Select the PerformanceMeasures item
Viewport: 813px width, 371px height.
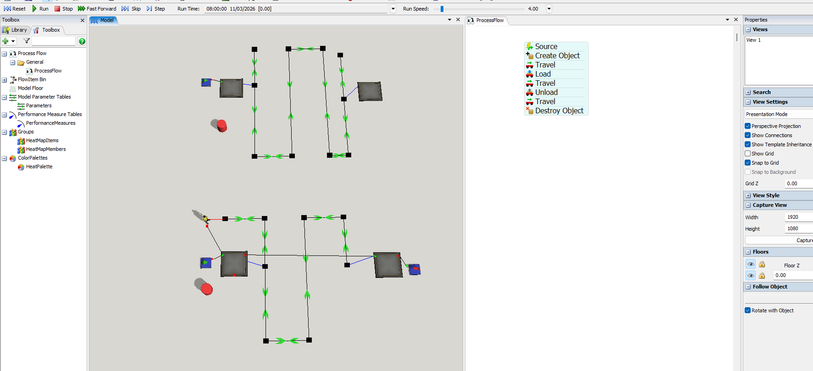pos(50,123)
